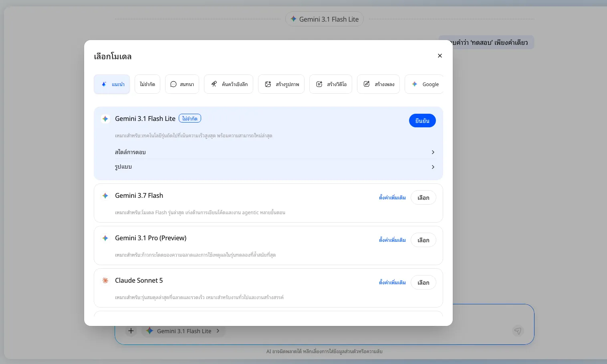Click the sparkle icon on the แนะนำ tab
Image resolution: width=607 pixels, height=364 pixels.
tap(104, 84)
